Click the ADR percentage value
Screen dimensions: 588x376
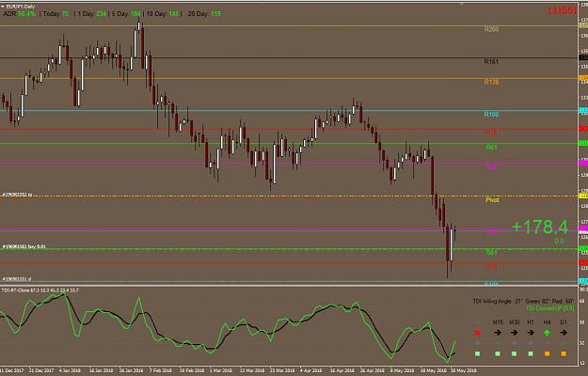27,14
